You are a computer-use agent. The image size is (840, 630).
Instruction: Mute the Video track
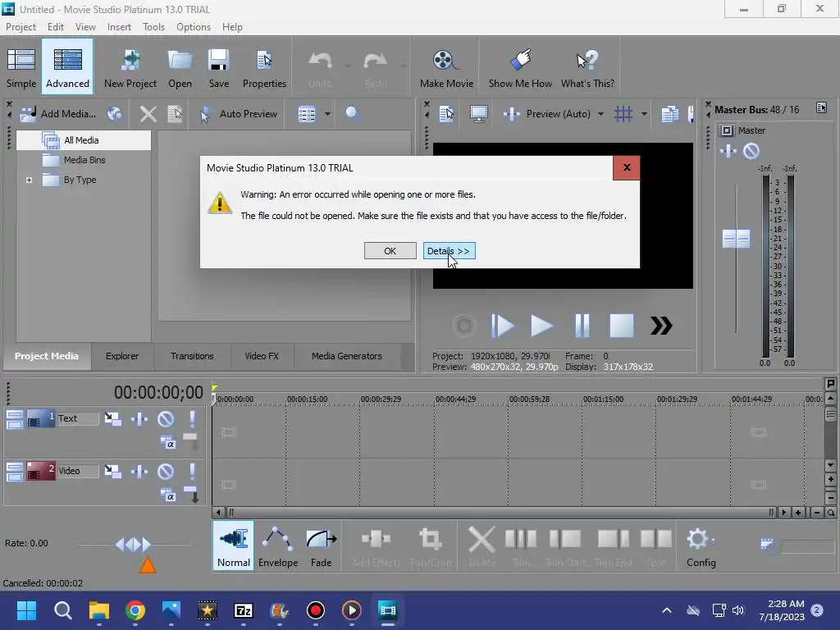click(x=166, y=471)
